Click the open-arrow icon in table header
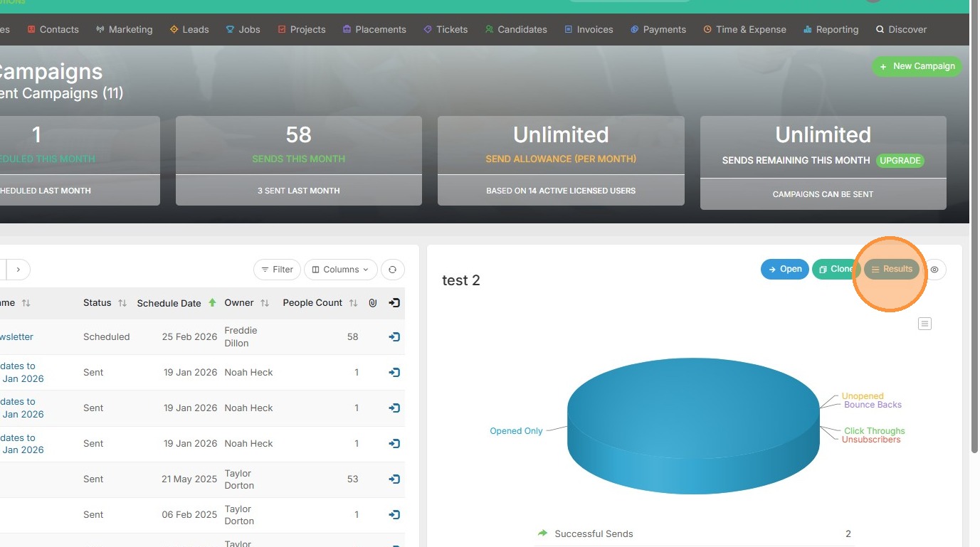The image size is (980, 547). tap(394, 303)
